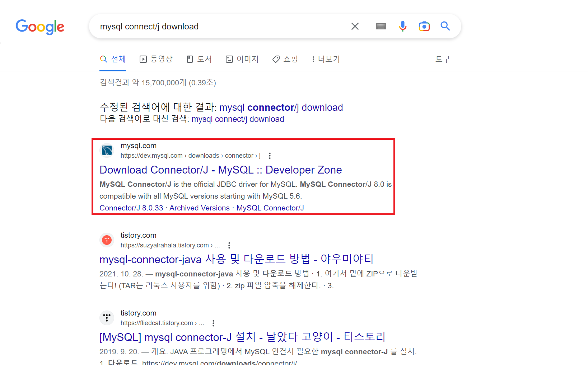Open the on-screen keyboard input tool
The height and width of the screenshot is (365, 588).
[x=381, y=26]
